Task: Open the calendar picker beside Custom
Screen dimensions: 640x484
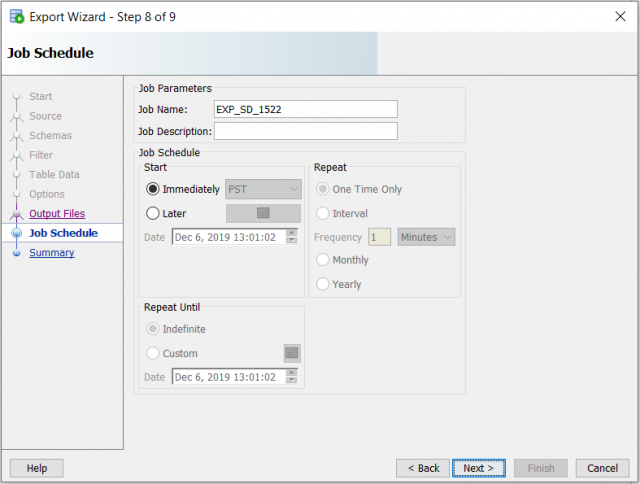Action: pos(292,353)
